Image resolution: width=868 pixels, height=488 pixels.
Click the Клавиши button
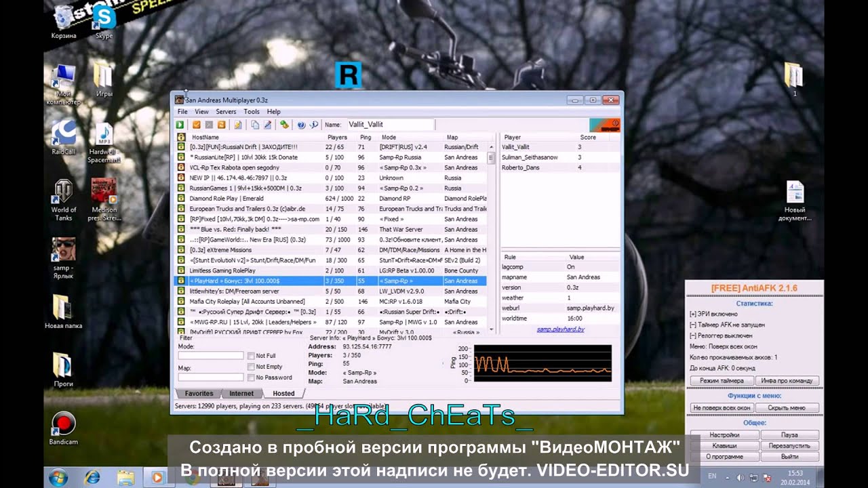[724, 446]
